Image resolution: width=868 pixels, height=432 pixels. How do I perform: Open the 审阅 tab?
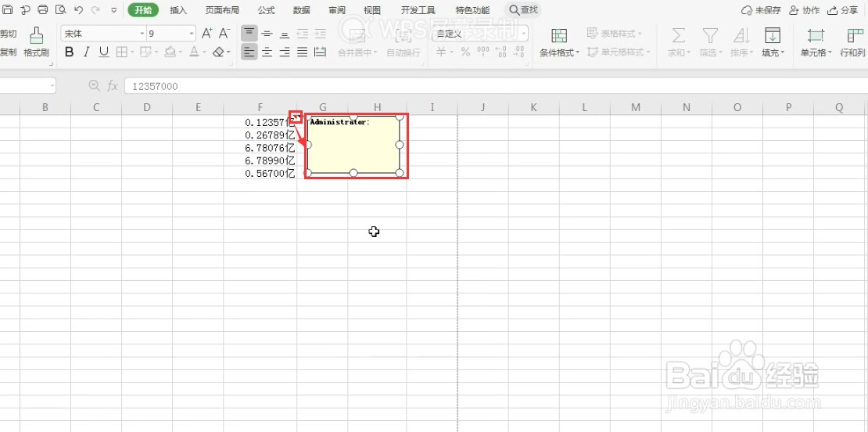pos(337,10)
